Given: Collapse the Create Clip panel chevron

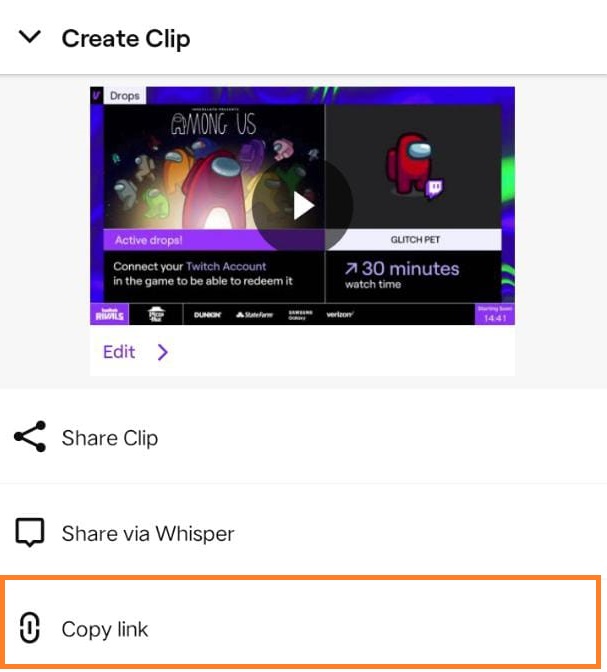Looking at the screenshot, I should 30,37.
